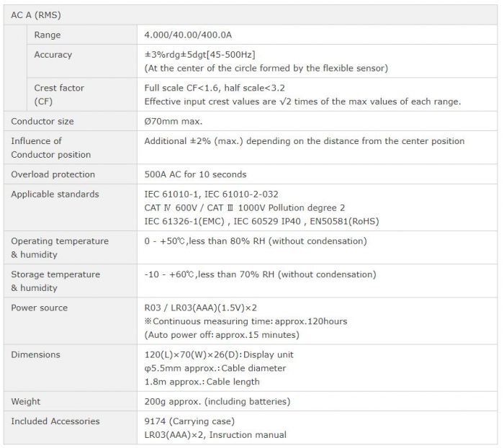
Task: Select the Crest factor (CF) label
Action: click(59, 94)
